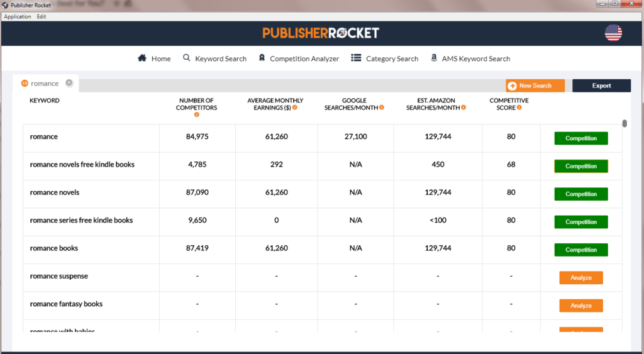The image size is (644, 354).
Task: Select keyword 'romance novels'
Action: pos(55,192)
